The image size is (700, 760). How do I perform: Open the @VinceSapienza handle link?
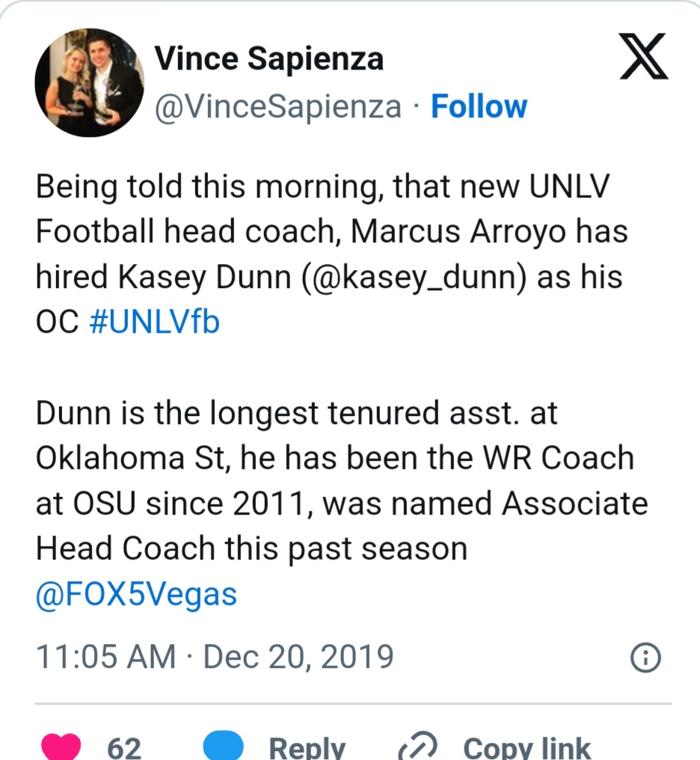click(x=277, y=107)
